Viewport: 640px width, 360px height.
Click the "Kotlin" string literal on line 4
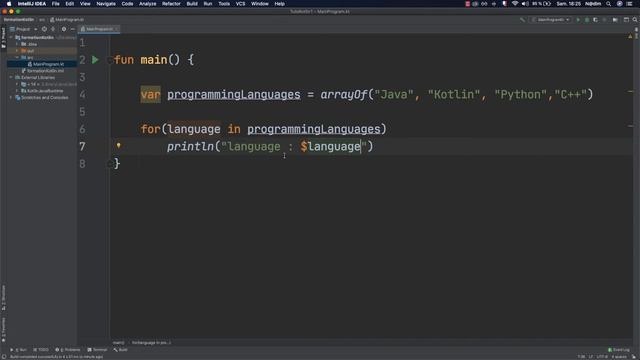pyautogui.click(x=454, y=95)
